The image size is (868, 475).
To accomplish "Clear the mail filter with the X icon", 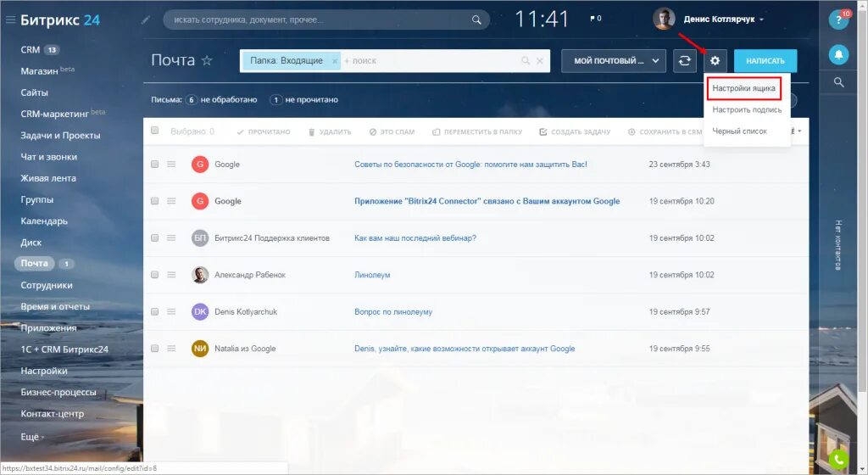I will (540, 61).
